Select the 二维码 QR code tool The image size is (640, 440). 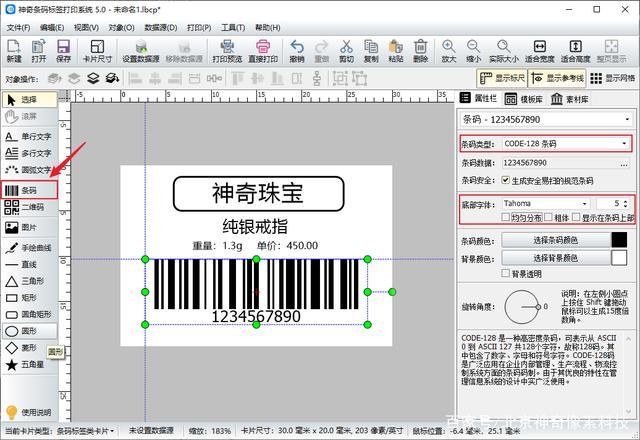point(29,207)
